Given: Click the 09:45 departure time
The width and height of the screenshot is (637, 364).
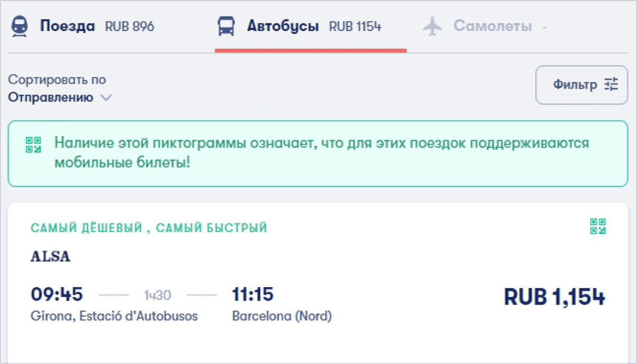Looking at the screenshot, I should (x=57, y=294).
